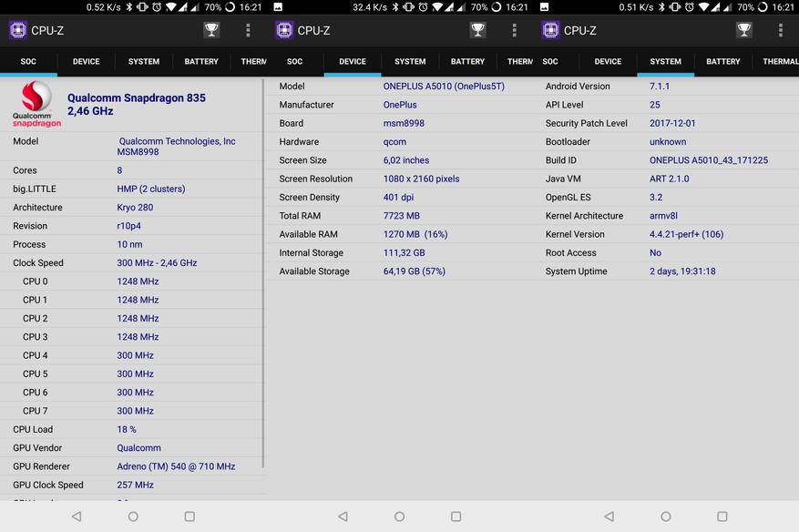Select the SOC tab on the DEVICE screen

tap(294, 62)
